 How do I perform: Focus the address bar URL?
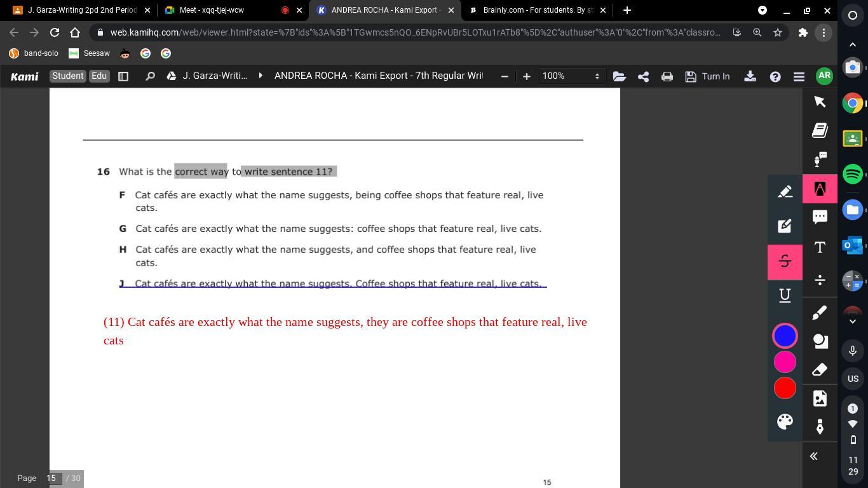pos(416,32)
